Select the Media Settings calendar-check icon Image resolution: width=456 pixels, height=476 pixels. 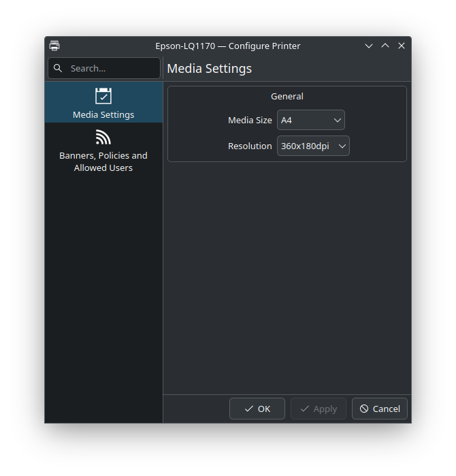[x=103, y=96]
